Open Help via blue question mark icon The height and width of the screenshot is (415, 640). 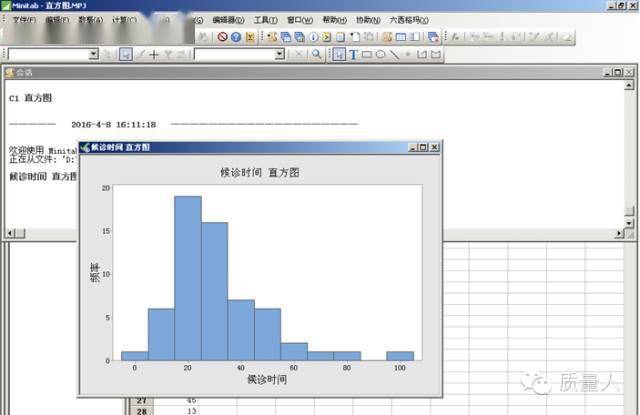point(236,37)
